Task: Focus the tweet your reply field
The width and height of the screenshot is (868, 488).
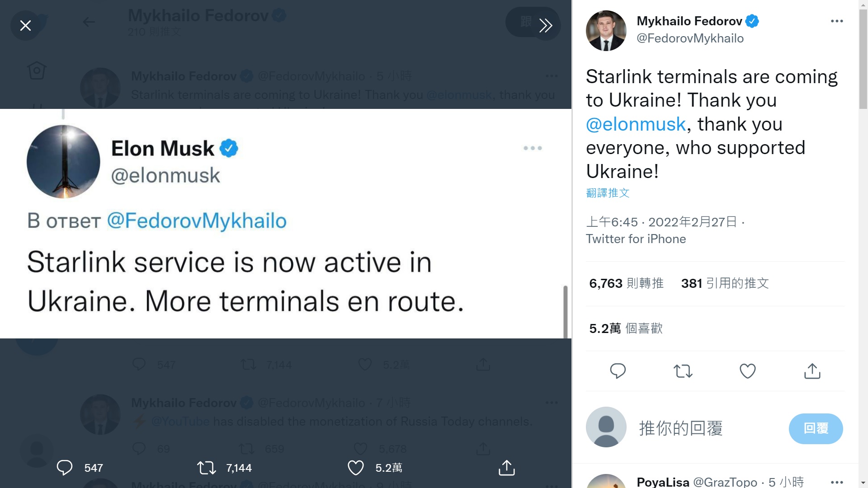Action: [705, 428]
